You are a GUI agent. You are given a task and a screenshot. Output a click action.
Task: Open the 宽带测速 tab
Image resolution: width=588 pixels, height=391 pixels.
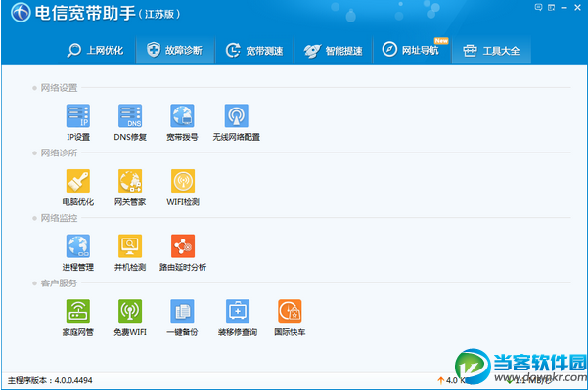tap(254, 50)
